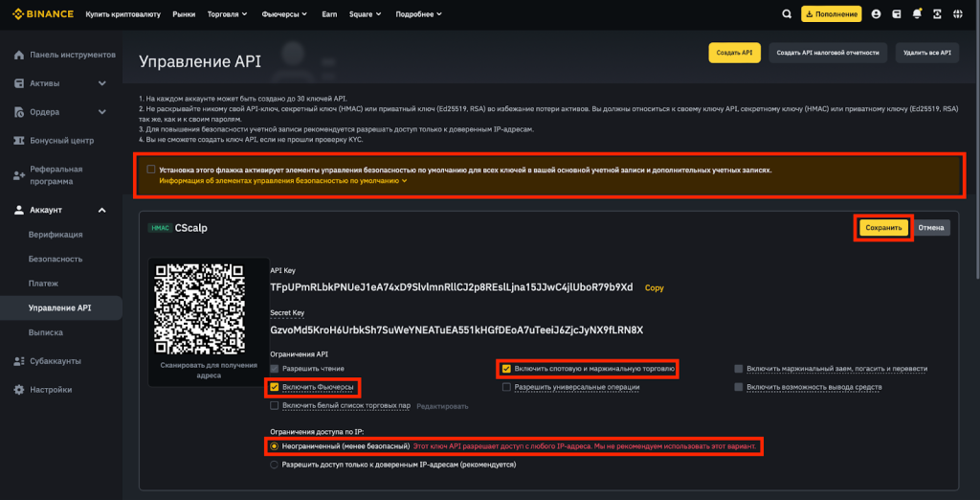Click the Бонусный центр ticket icon
The width and height of the screenshot is (980, 500).
[19, 140]
